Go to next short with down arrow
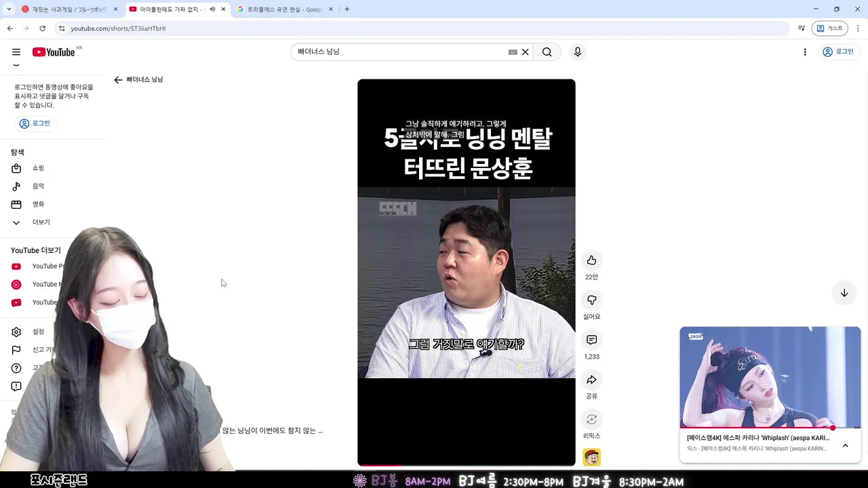 click(844, 293)
